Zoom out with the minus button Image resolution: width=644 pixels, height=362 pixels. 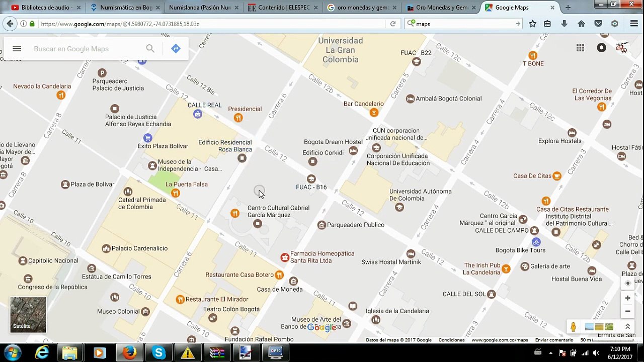click(x=627, y=311)
